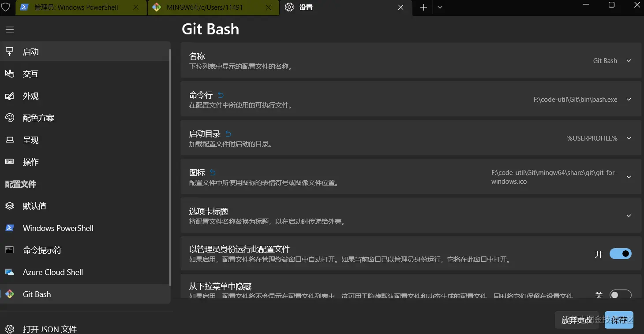644x334 pixels.
Task: Click 保存 save button
Action: 619,320
